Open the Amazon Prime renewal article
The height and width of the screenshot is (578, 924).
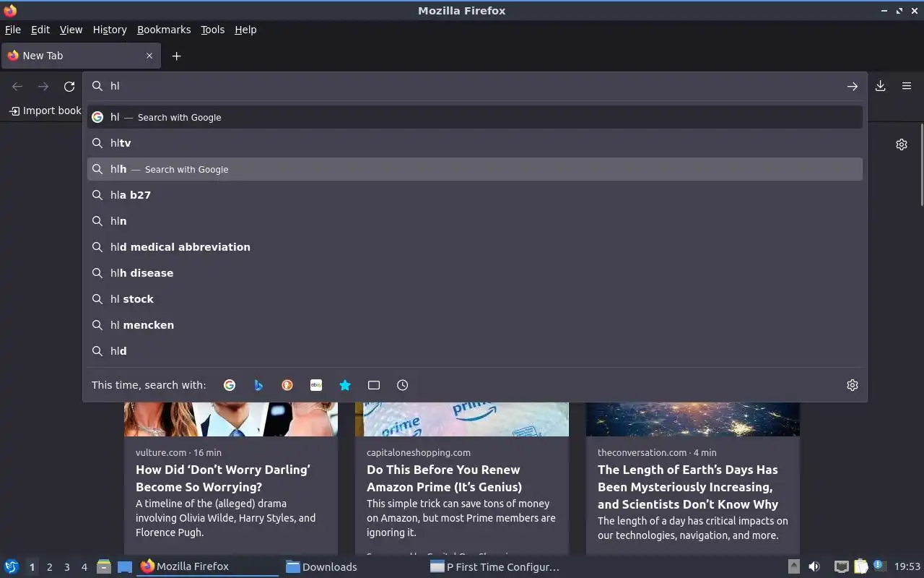pos(444,478)
